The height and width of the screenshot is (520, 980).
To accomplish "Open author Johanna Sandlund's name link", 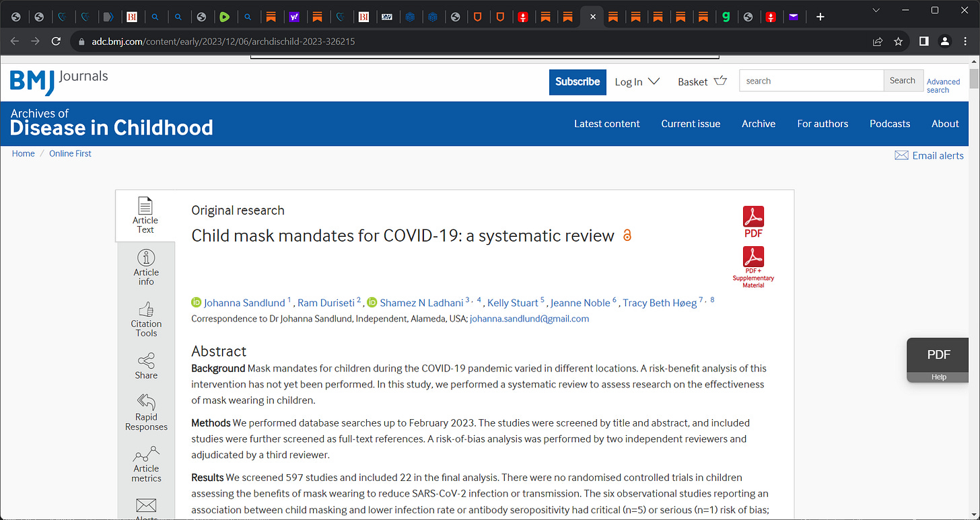I will [x=245, y=303].
